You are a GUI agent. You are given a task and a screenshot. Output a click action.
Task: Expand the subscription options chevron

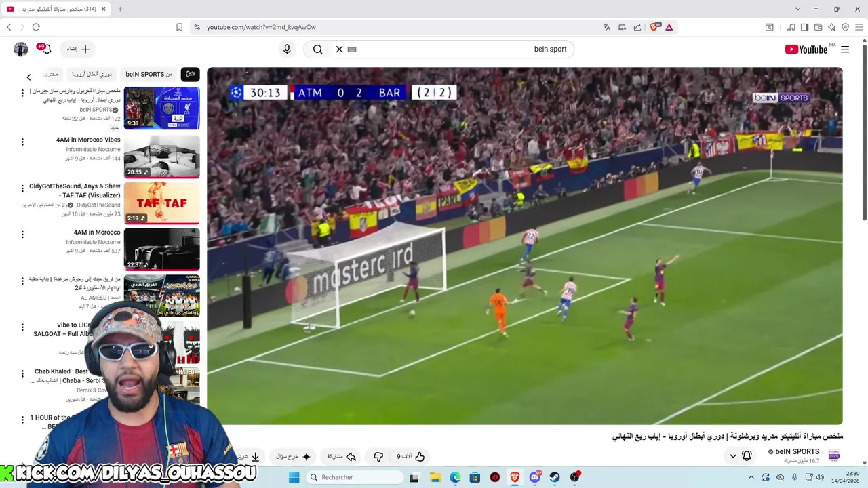pyautogui.click(x=733, y=456)
